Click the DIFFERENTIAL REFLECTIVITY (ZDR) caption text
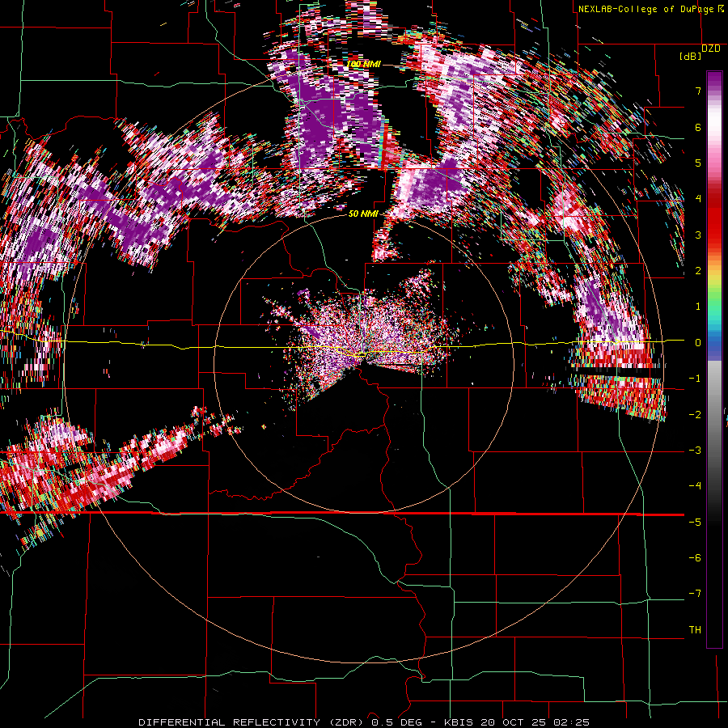The height and width of the screenshot is (728, 728). point(251,722)
